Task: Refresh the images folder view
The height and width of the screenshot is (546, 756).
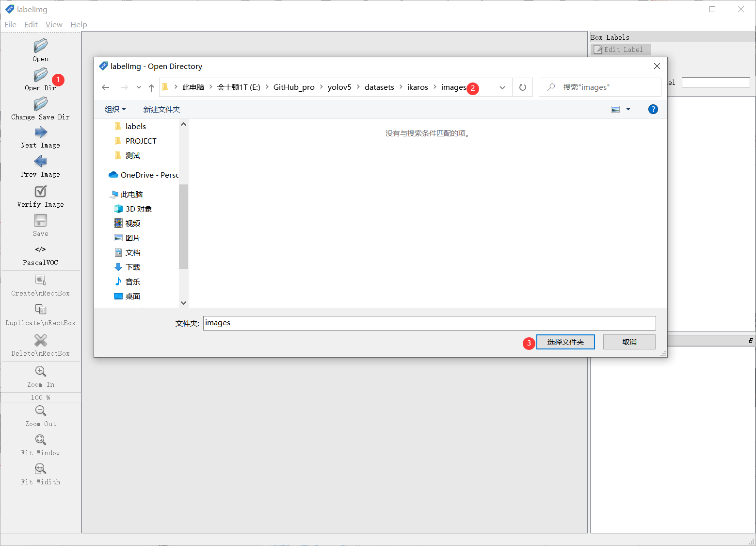Action: pos(523,87)
